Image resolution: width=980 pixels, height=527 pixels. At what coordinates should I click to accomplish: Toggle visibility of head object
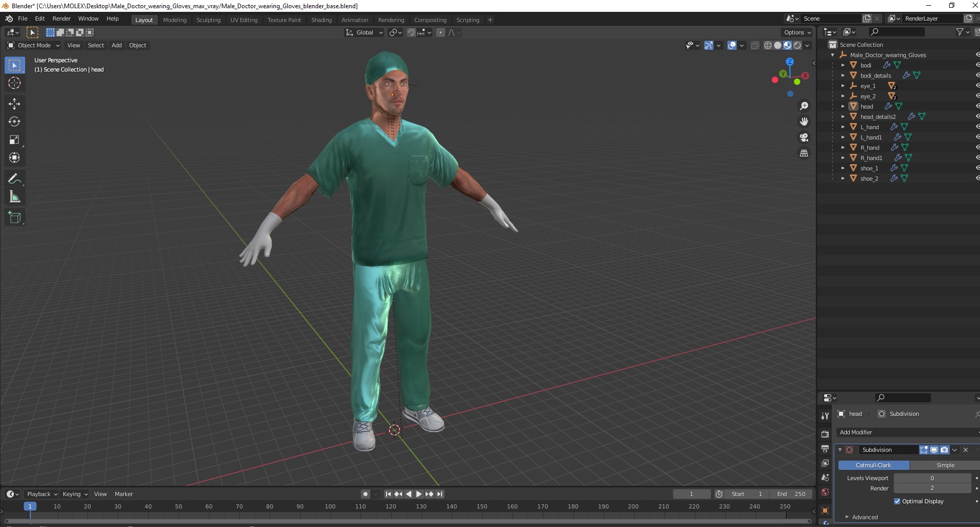977,107
